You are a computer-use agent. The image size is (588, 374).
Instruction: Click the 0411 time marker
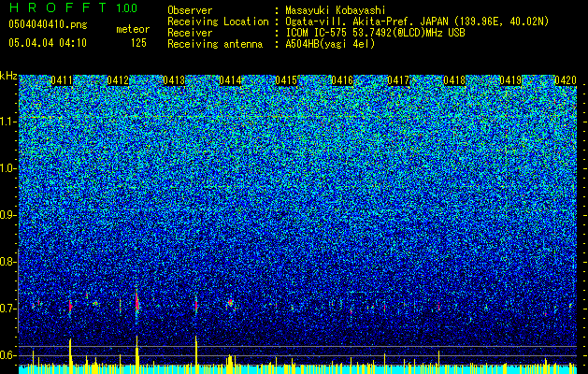click(62, 80)
